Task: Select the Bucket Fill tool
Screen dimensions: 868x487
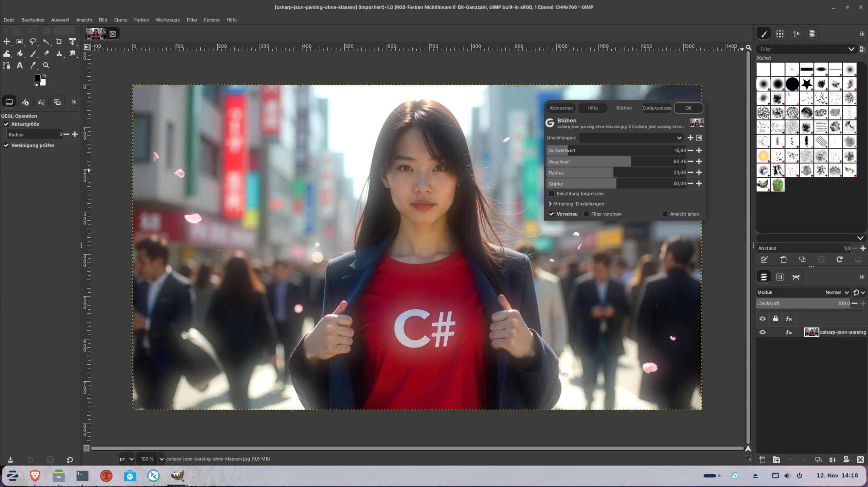Action: (x=20, y=54)
